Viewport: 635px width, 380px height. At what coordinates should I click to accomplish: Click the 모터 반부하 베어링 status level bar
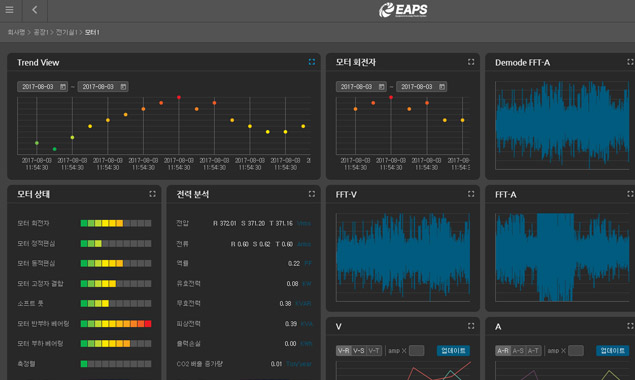click(x=116, y=324)
